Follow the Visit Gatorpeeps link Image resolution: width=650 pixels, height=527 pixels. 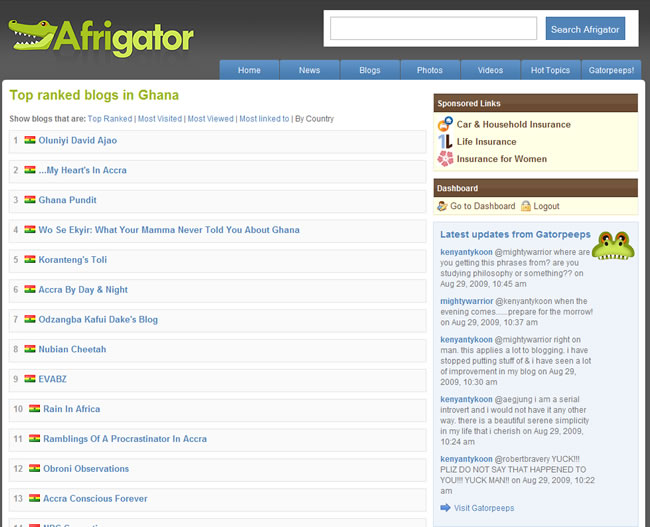click(484, 508)
